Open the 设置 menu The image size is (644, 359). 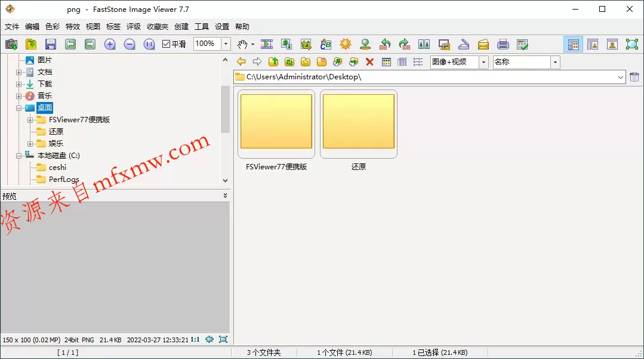click(x=222, y=27)
